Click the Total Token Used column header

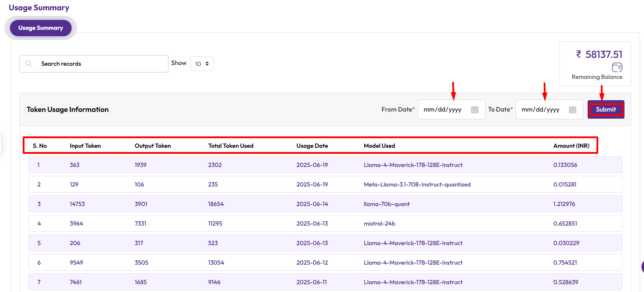coord(231,146)
